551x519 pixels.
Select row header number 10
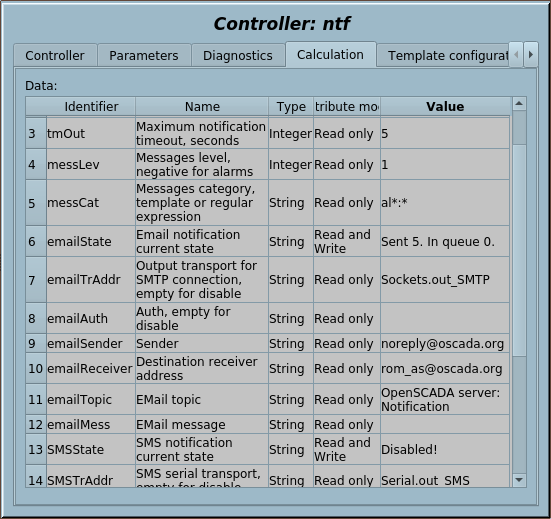[36, 369]
